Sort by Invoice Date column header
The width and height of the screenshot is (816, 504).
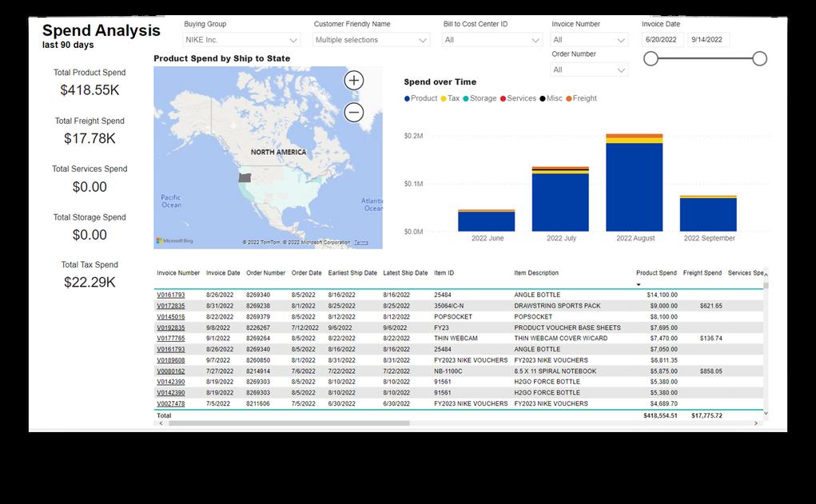pos(223,272)
